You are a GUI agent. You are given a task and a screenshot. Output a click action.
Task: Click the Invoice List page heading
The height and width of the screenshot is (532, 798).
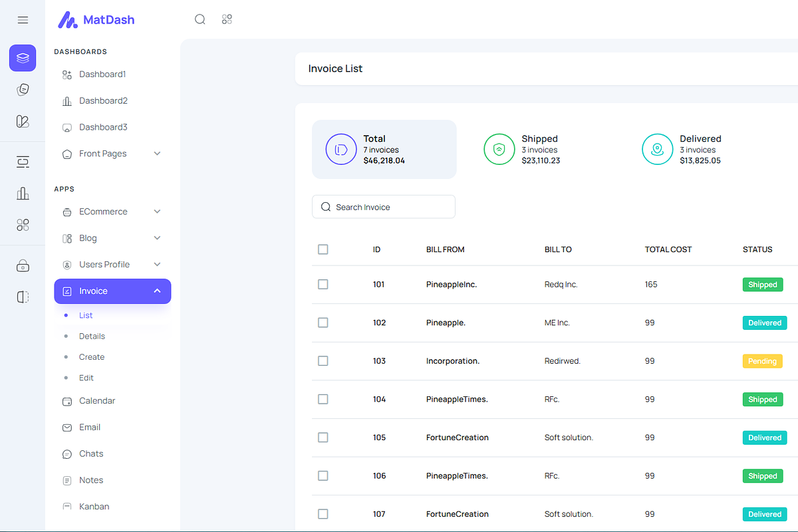click(x=336, y=68)
